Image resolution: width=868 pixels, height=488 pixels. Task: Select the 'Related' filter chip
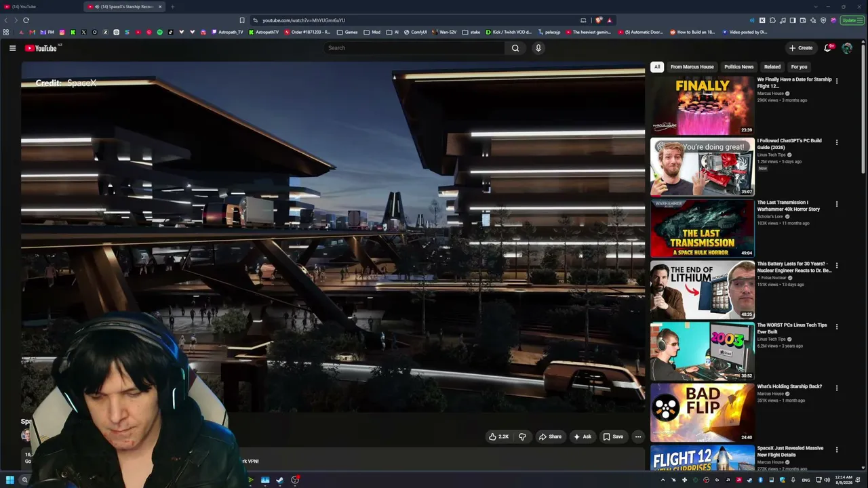(x=772, y=67)
